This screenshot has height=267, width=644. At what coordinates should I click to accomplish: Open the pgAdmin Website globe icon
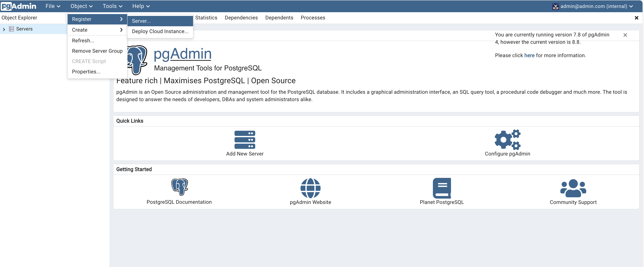tap(310, 188)
